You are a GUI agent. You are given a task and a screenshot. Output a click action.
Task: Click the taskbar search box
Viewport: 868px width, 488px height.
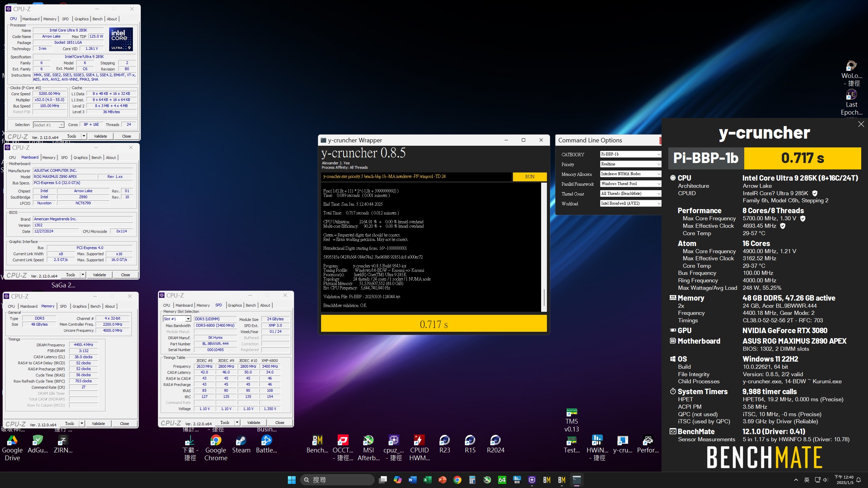[337, 480]
